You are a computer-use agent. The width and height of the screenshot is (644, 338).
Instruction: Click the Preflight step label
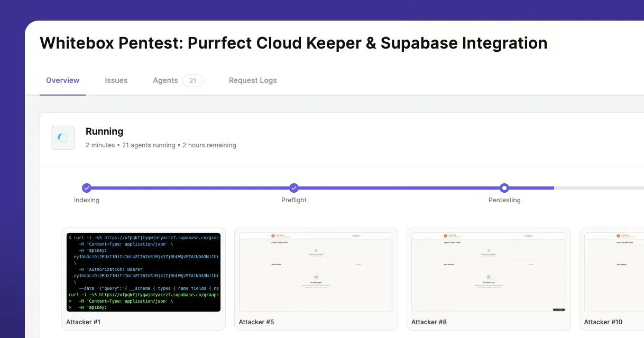click(x=294, y=200)
